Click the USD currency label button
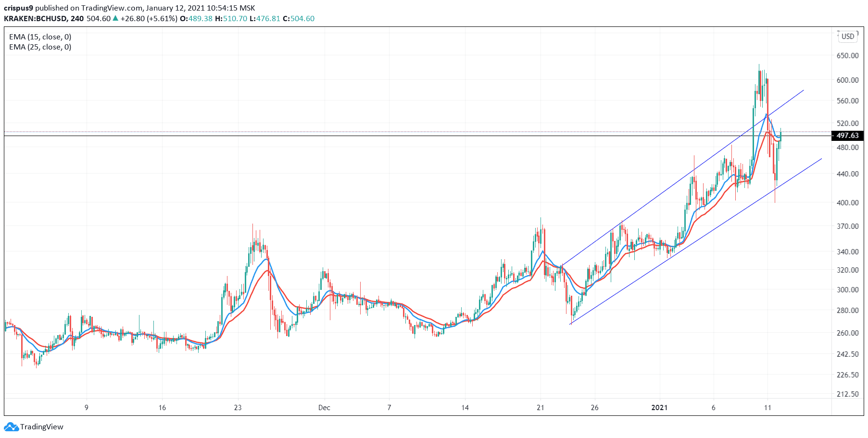The image size is (868, 438). (x=848, y=37)
